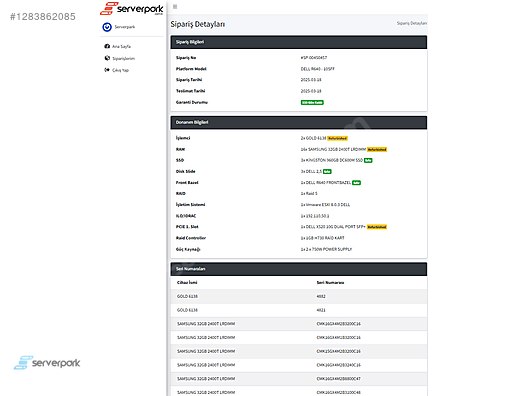The width and height of the screenshot is (528, 396).
Task: Click the Refurbished badge beside DELL X520 10G
Action: 377,227
